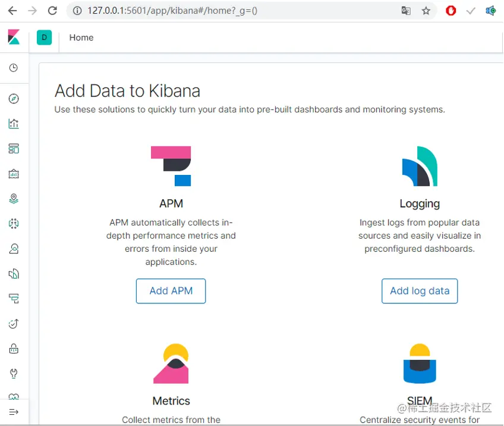This screenshot has width=504, height=426.
Task: Click the Add log data button
Action: coord(420,291)
